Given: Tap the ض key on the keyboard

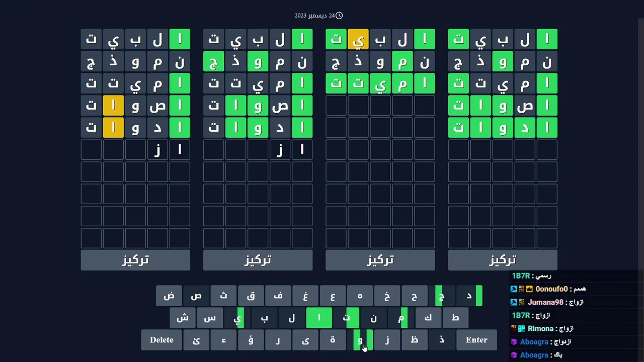Looking at the screenshot, I should 169,296.
